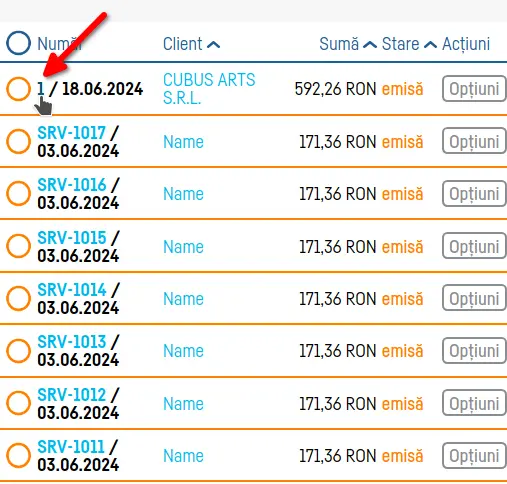This screenshot has height=484, width=507.
Task: Open invoice SRV-1016 link
Action: [72, 185]
